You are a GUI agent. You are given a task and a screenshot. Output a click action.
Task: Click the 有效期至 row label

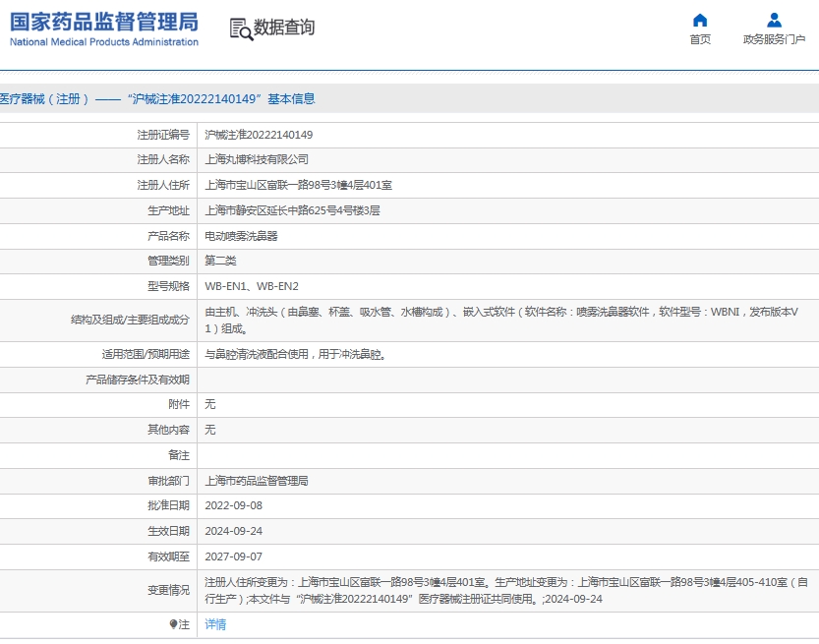click(168, 556)
